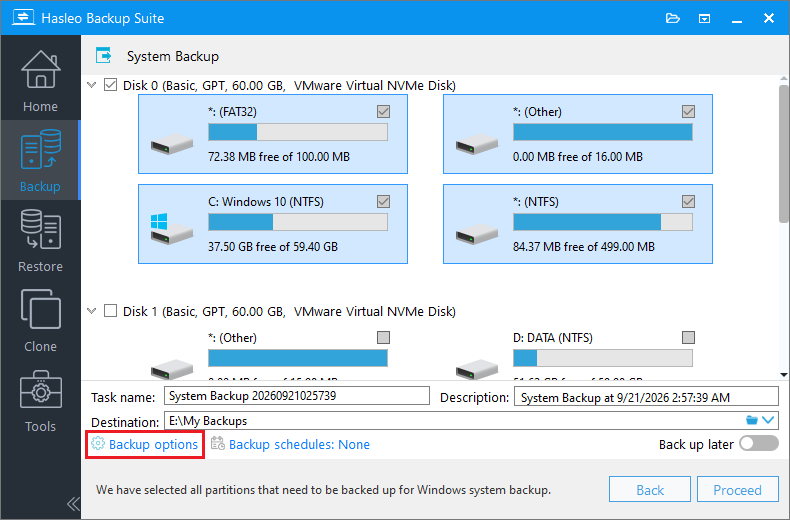Viewport: 790px width, 520px height.
Task: Click the Disk 1 VMware Virtual NVMe label
Action: coord(289,311)
